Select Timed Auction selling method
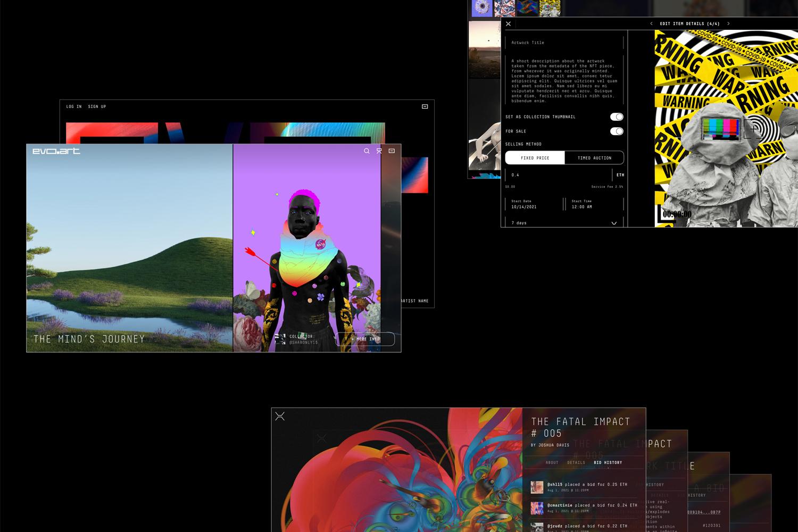The width and height of the screenshot is (798, 532). [x=594, y=158]
